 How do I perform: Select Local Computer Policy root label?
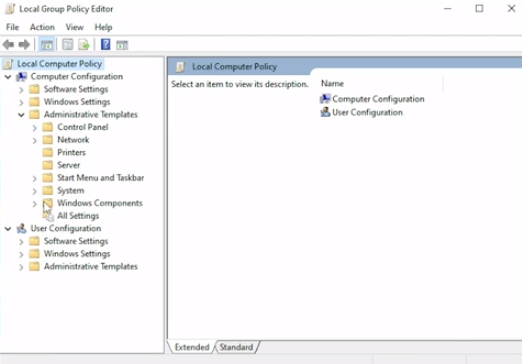pyautogui.click(x=60, y=64)
